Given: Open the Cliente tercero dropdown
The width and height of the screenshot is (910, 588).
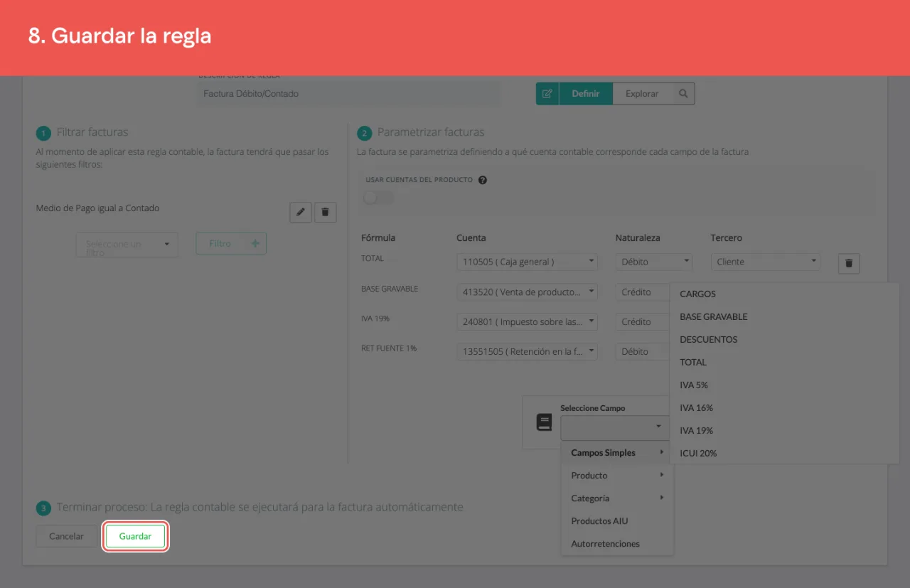Looking at the screenshot, I should [x=766, y=262].
